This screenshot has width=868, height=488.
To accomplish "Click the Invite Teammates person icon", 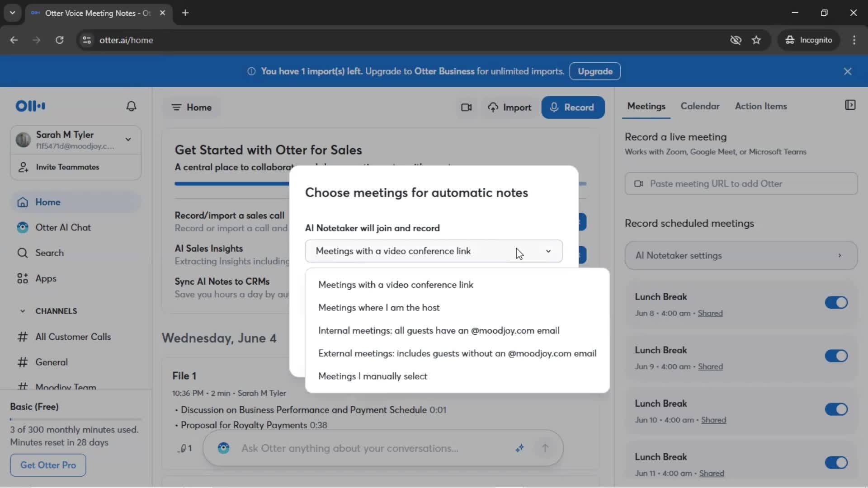I will pos(23,167).
